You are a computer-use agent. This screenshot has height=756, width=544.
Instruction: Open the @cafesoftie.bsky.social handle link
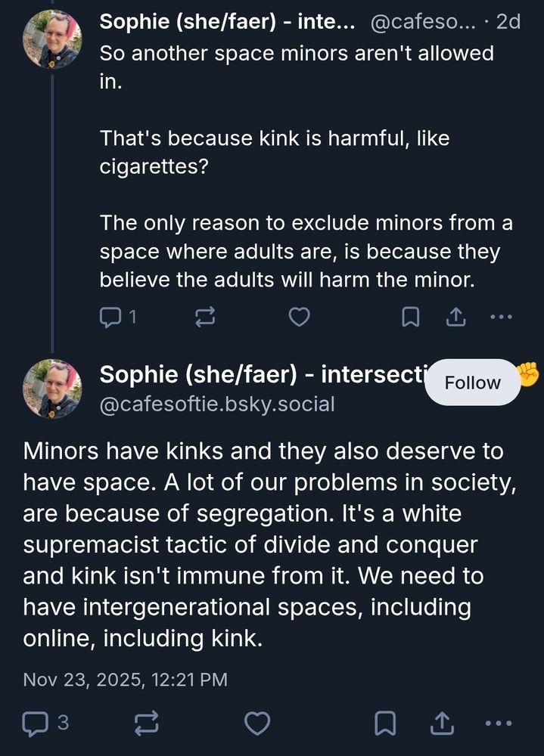[216, 404]
